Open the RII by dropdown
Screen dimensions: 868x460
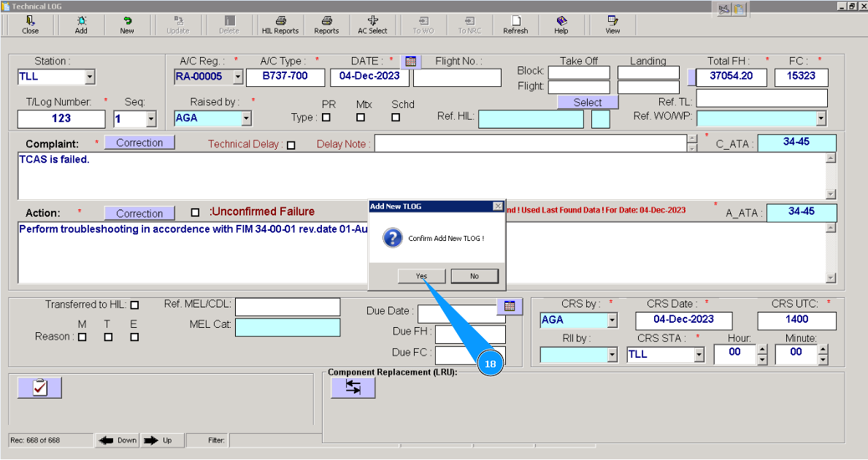coord(612,355)
